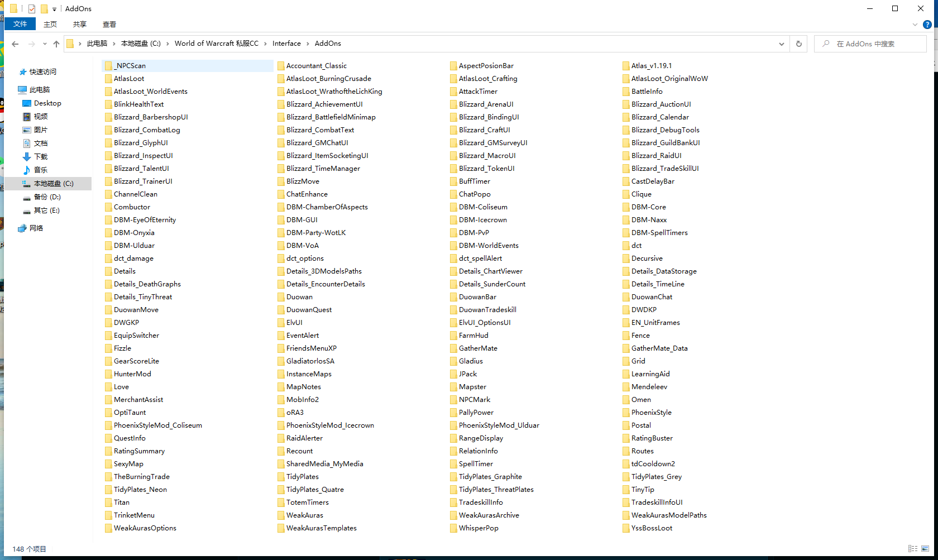Click Interface in the breadcrumb path
938x560 pixels.
pos(286,44)
